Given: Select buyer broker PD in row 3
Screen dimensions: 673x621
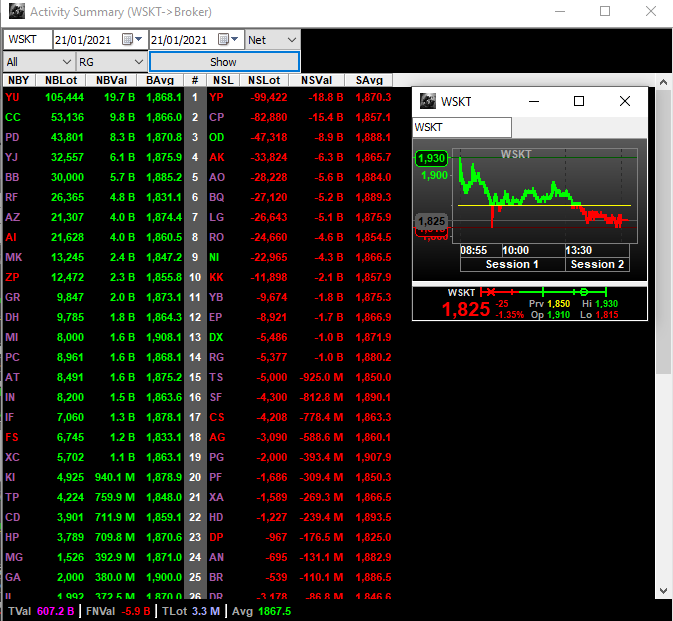Looking at the screenshot, I should [x=12, y=137].
